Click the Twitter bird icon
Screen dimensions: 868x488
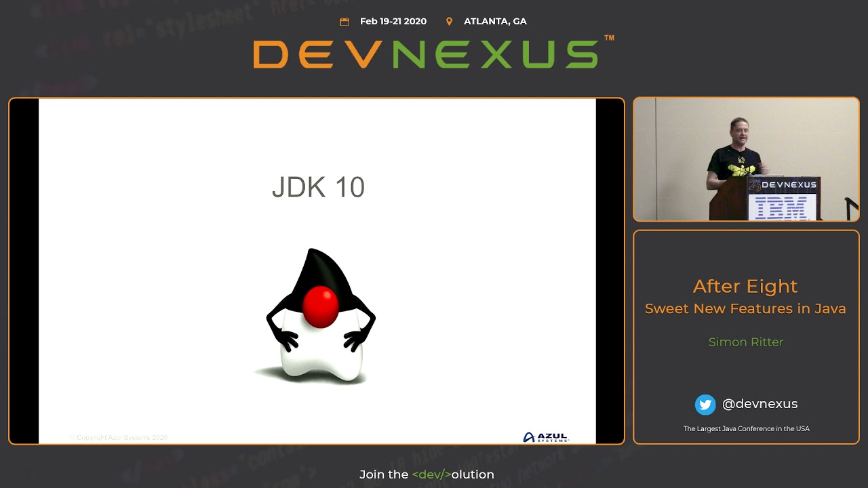(705, 405)
